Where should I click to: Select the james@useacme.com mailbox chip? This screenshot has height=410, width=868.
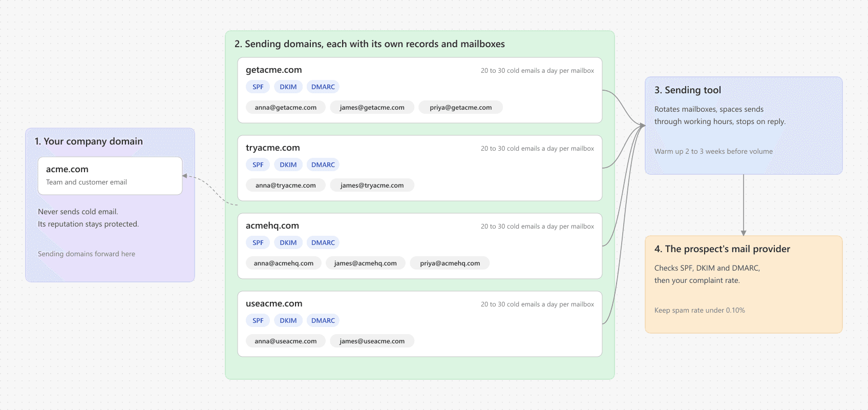pos(372,341)
